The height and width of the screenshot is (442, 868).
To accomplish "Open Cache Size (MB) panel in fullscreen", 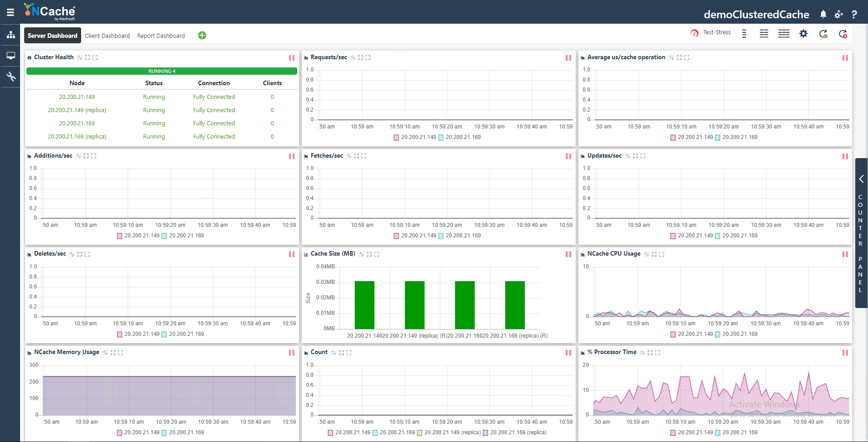I will coord(377,254).
